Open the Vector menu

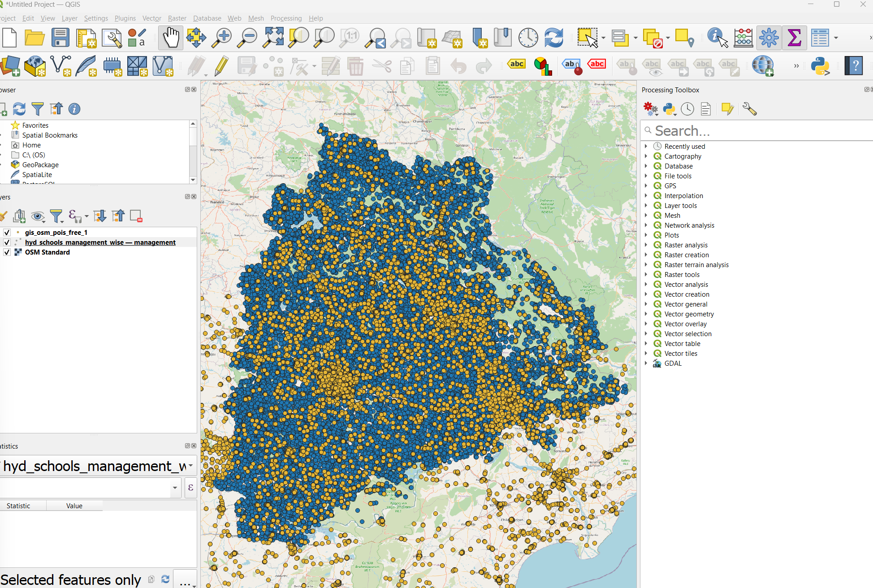coord(151,18)
